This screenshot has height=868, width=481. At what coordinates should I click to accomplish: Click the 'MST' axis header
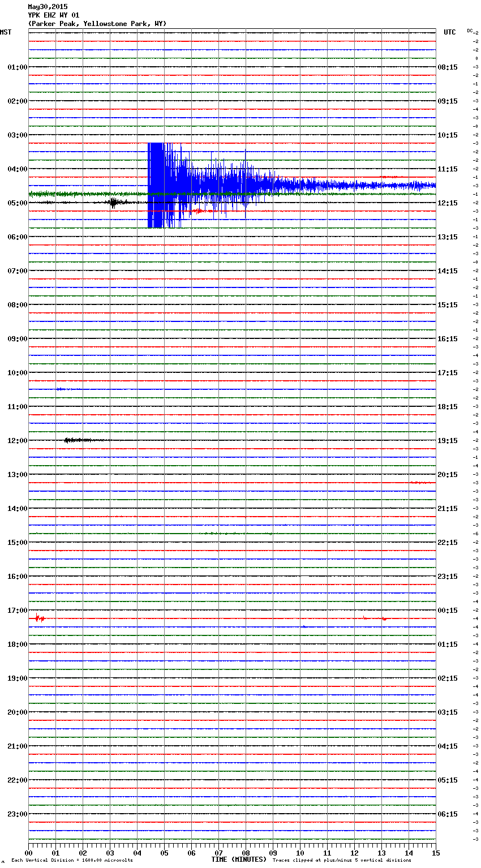6,32
